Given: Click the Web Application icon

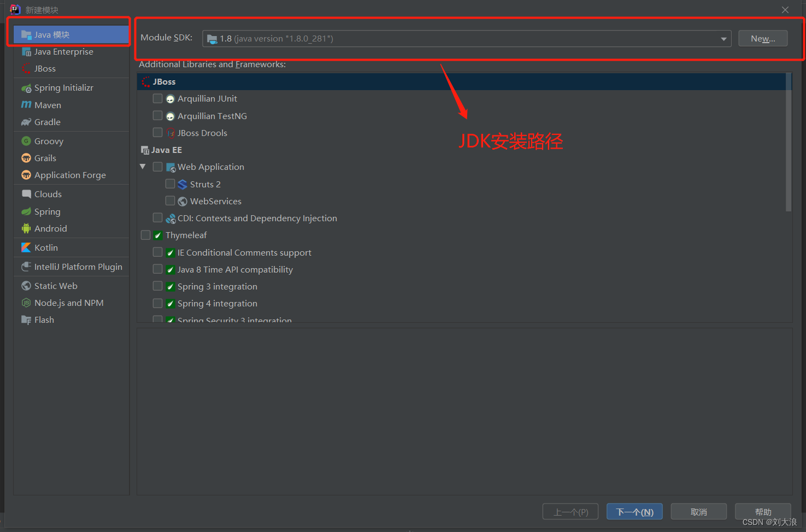Looking at the screenshot, I should (x=170, y=167).
